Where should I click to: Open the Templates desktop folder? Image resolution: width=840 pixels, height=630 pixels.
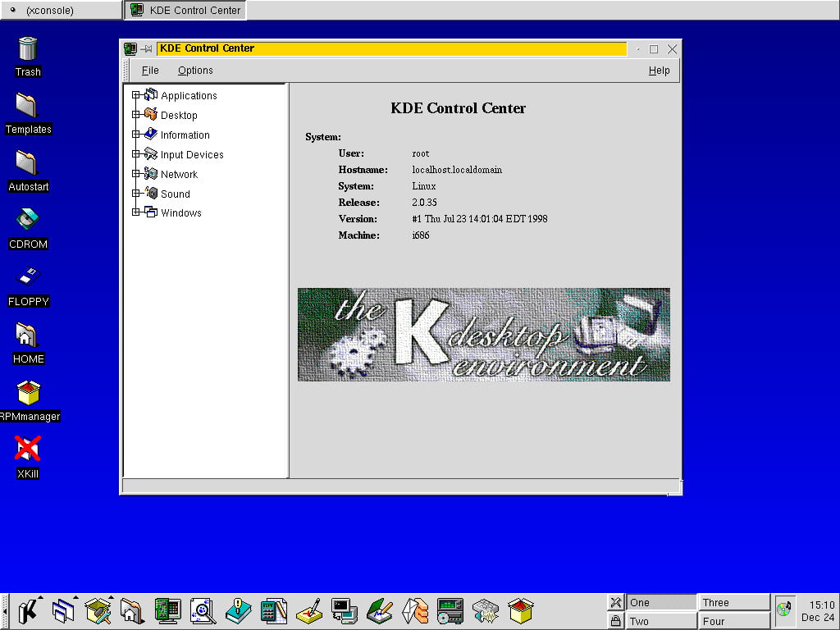29,113
